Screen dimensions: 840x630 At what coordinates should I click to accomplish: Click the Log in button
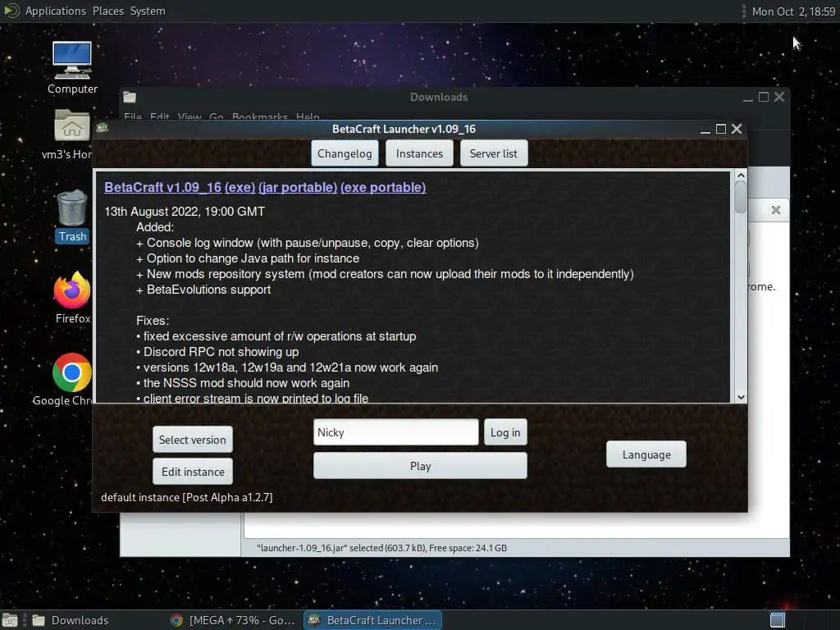[505, 431]
